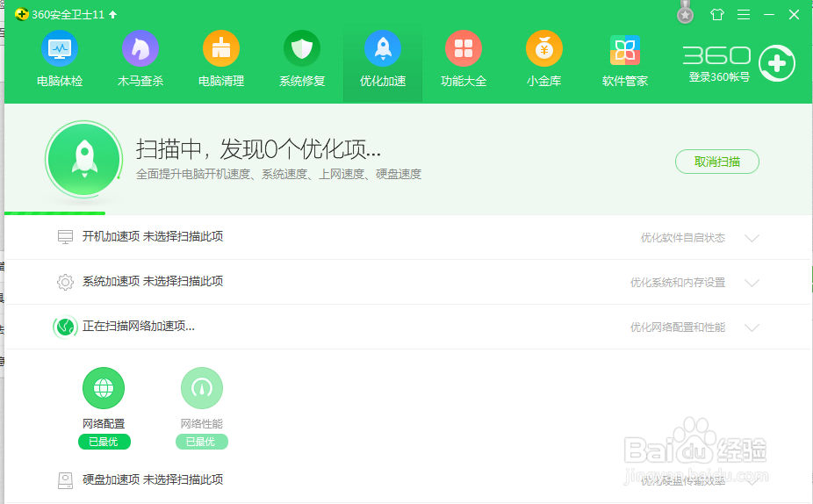This screenshot has height=504, width=813.
Task: Click 硬盘加速项 未选择扫描此项 text
Action: click(x=153, y=479)
